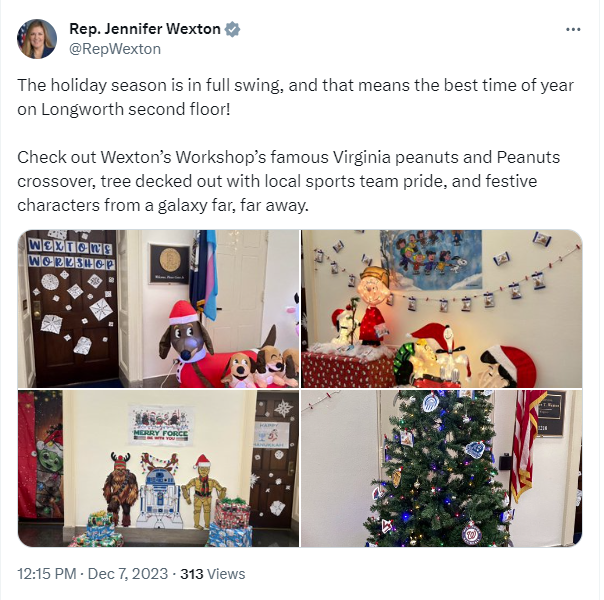Click the Dec 7, 2023 date link
This screenshot has width=604, height=600.
128,574
